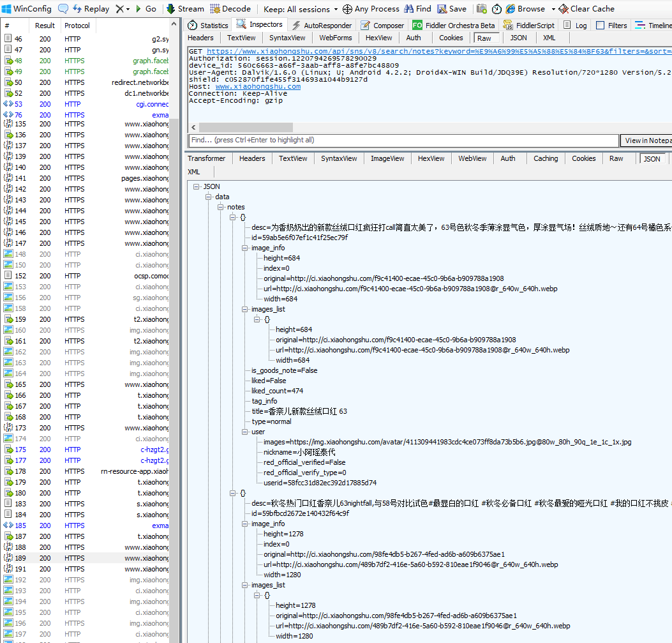Open the GET request URL link
Viewport: 672px width, 643px height.
point(439,51)
